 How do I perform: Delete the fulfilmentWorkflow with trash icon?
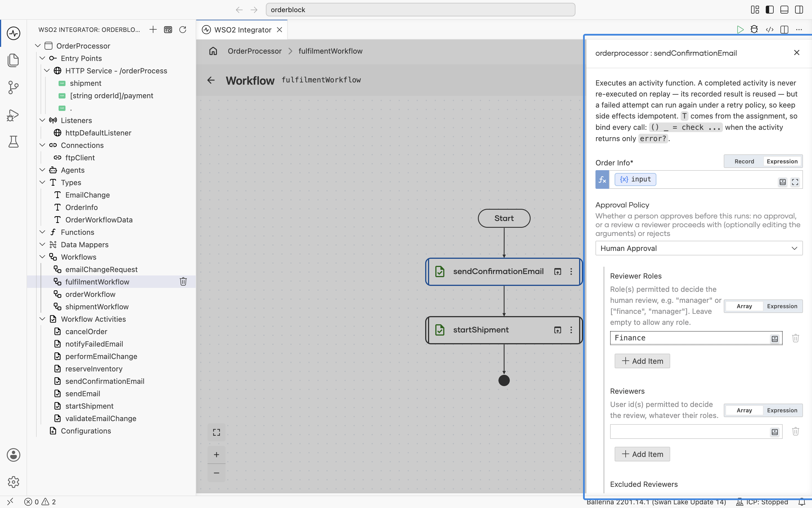click(x=183, y=282)
